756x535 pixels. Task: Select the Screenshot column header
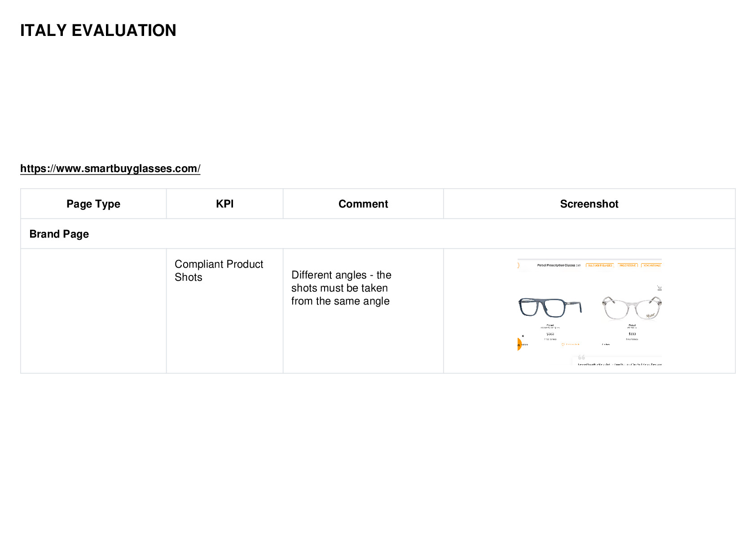[589, 204]
